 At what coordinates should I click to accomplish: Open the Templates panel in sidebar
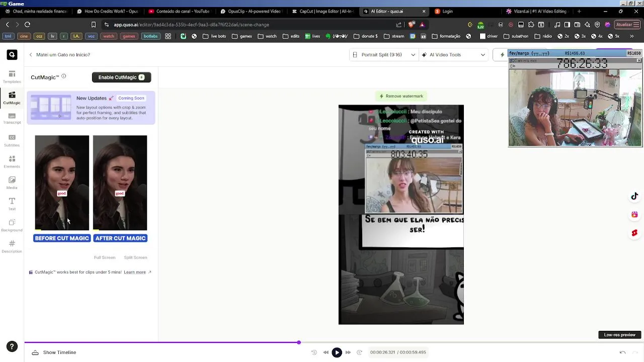click(x=12, y=76)
